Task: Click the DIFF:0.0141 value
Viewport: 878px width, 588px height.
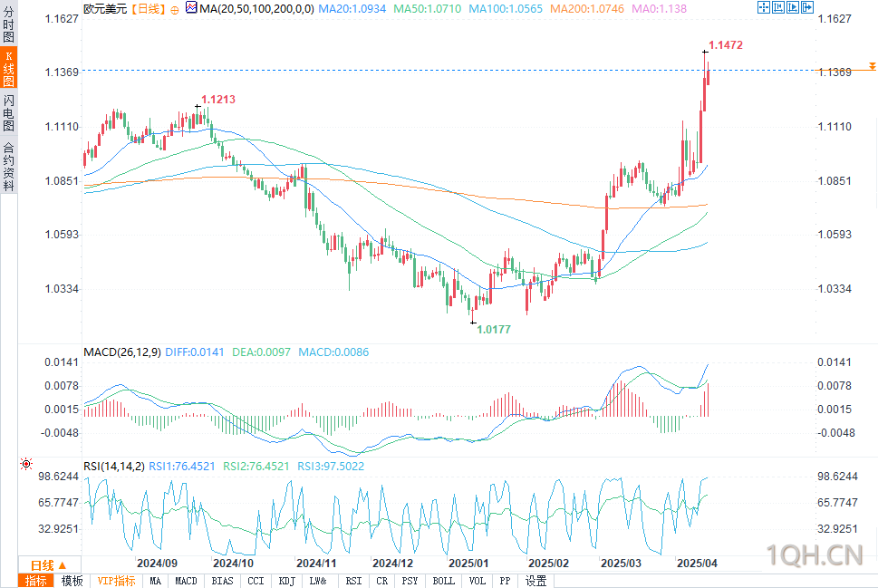Action: [x=194, y=352]
